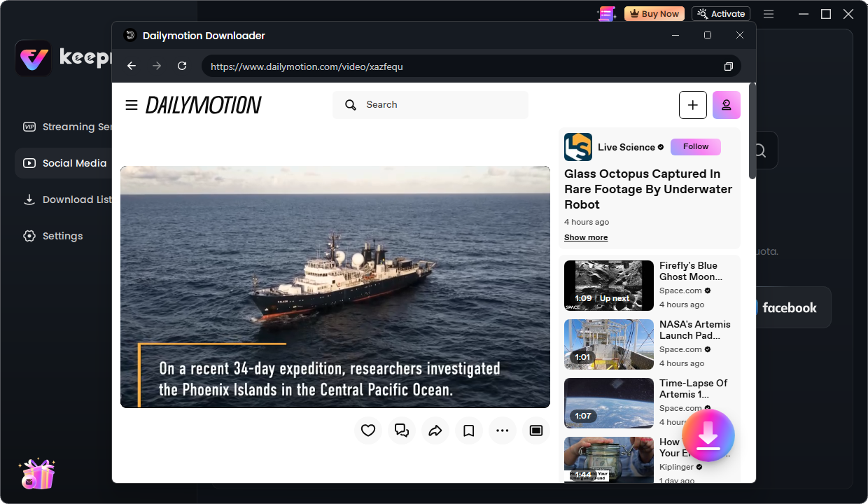Click the Dailymotion URL address field
Screen dimensions: 868x504
471,66
